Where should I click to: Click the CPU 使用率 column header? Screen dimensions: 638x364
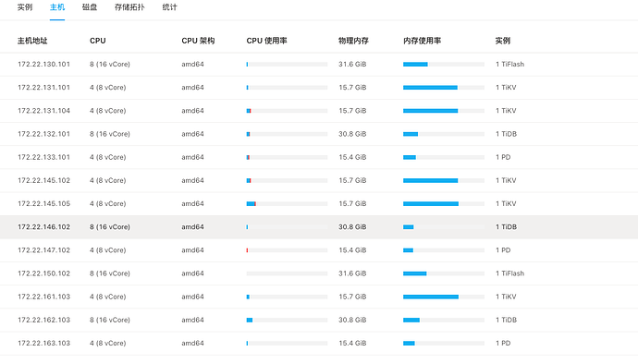[x=266, y=41]
